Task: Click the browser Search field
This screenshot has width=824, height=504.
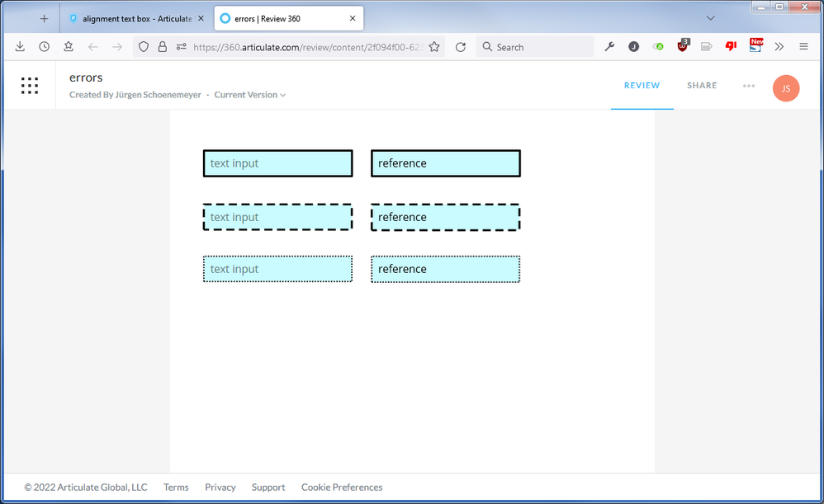Action: tap(535, 47)
